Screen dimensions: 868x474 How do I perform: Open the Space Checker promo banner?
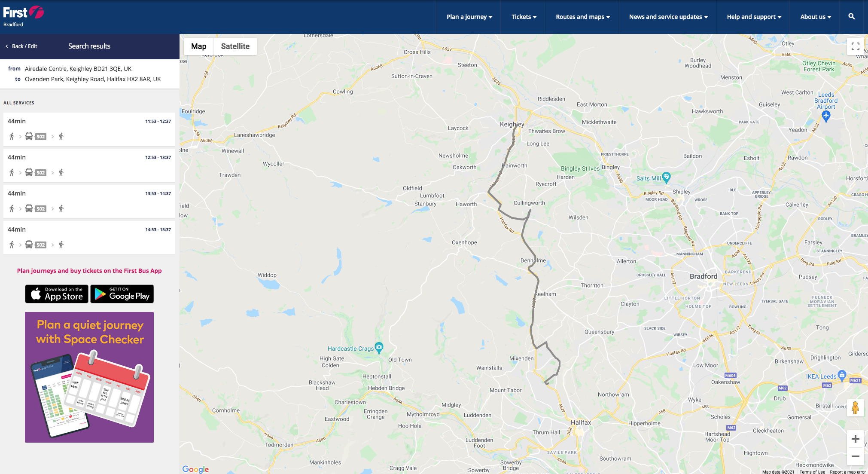pyautogui.click(x=89, y=377)
